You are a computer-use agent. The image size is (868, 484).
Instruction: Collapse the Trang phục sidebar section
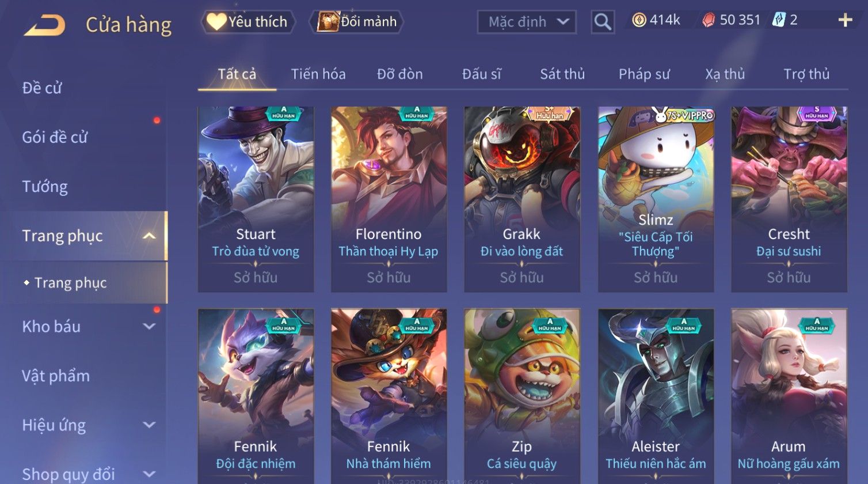pyautogui.click(x=149, y=236)
